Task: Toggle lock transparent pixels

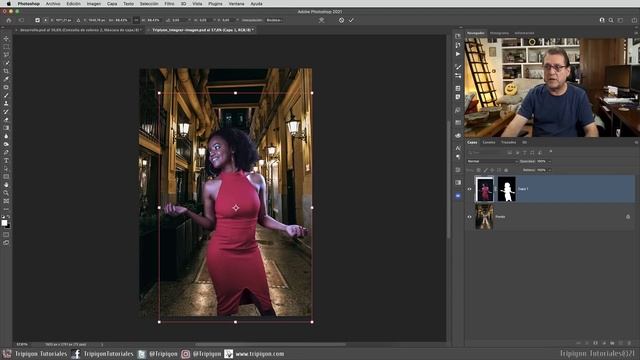Action: point(479,170)
